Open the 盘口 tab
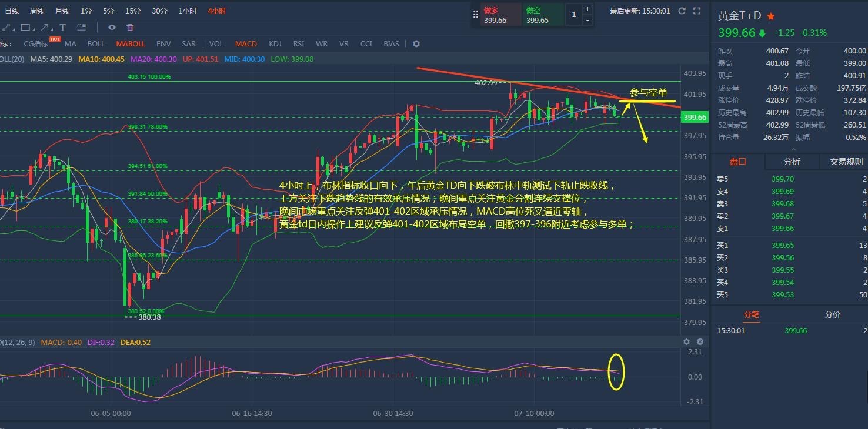868x429 pixels. [738, 162]
